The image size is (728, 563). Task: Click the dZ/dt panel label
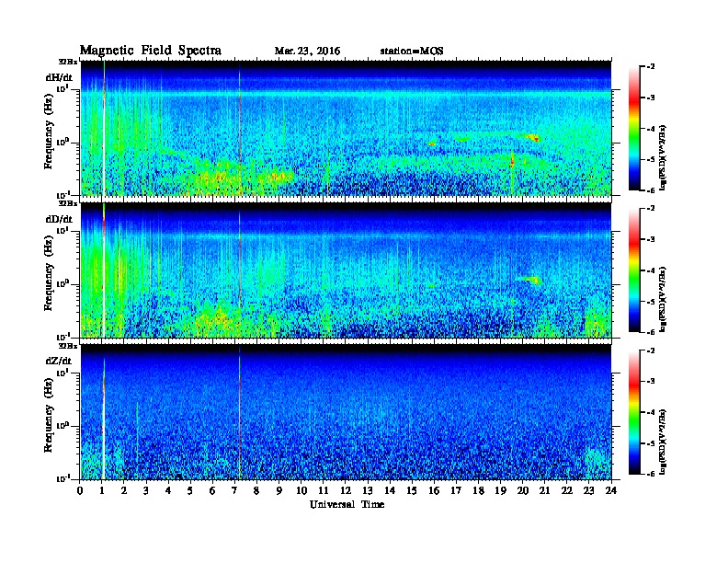click(x=59, y=361)
